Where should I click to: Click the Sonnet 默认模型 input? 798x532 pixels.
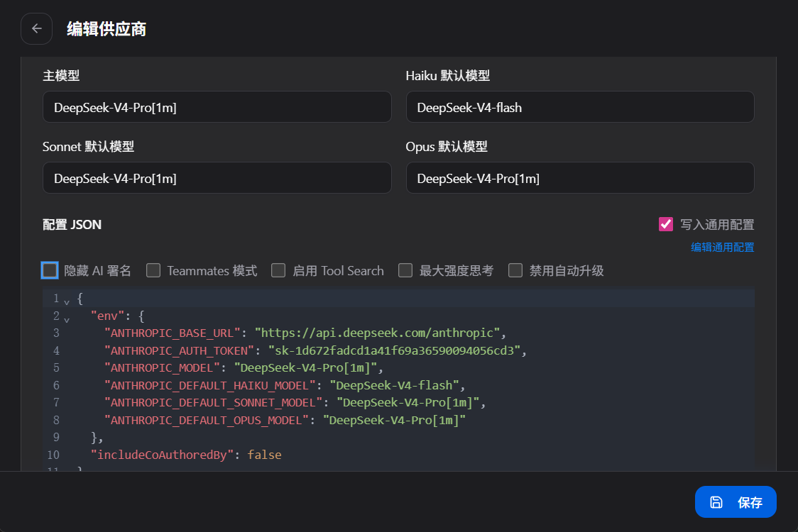(x=217, y=178)
